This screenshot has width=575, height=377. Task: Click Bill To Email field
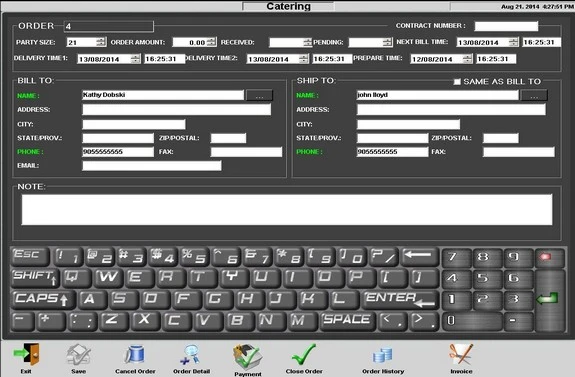pos(152,166)
